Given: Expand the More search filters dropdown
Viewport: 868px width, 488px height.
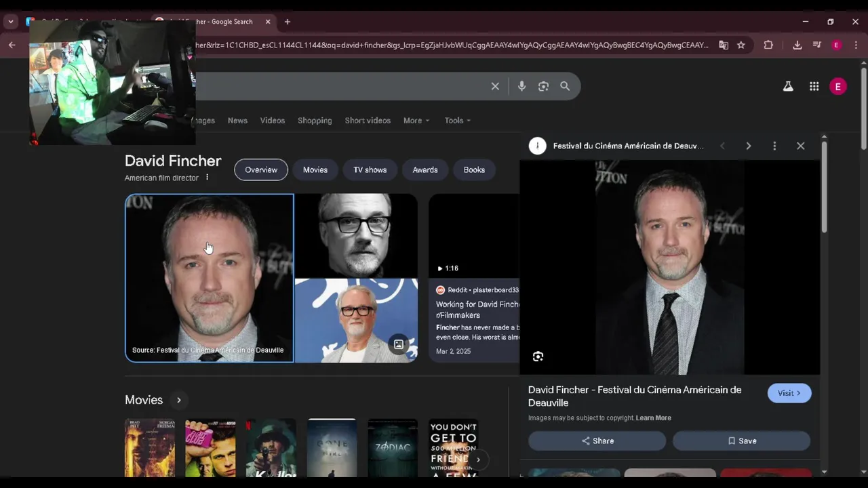Looking at the screenshot, I should pyautogui.click(x=416, y=121).
